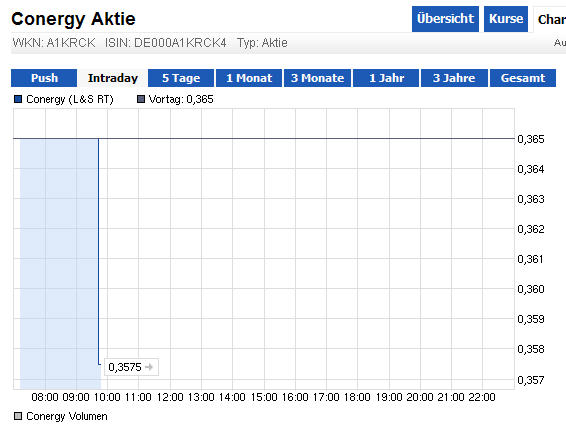566x425 pixels.
Task: Show the 3 Jahre chart
Action: pyautogui.click(x=454, y=78)
